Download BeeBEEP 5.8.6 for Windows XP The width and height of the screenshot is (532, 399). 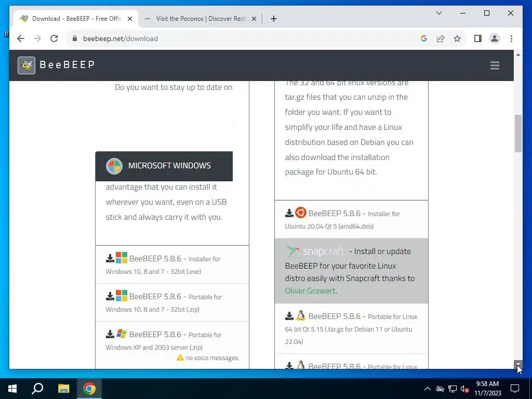pos(172,345)
